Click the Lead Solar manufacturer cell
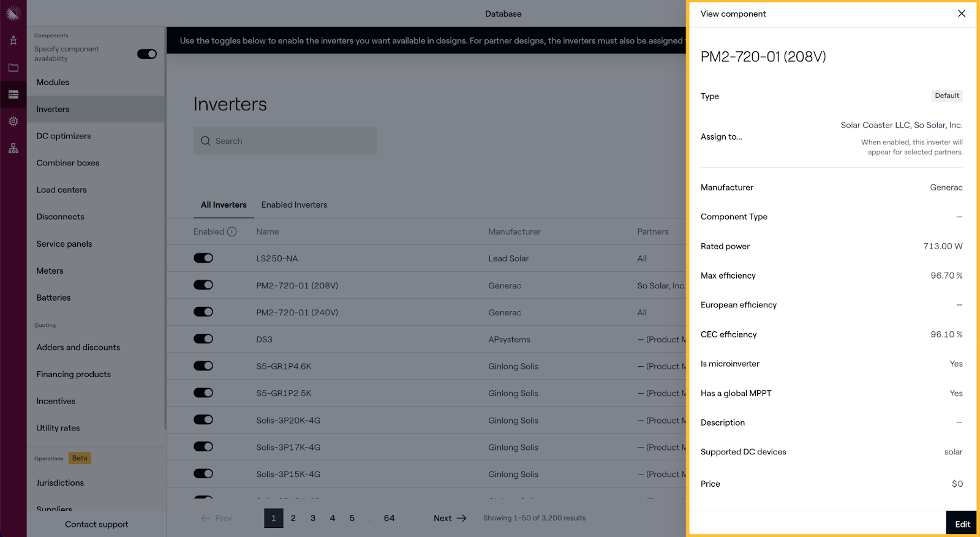 pyautogui.click(x=508, y=258)
